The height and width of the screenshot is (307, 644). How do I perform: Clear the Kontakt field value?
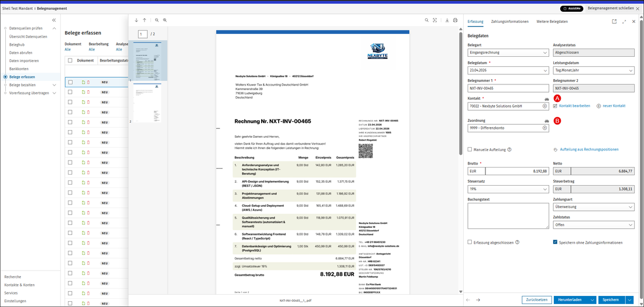(544, 106)
